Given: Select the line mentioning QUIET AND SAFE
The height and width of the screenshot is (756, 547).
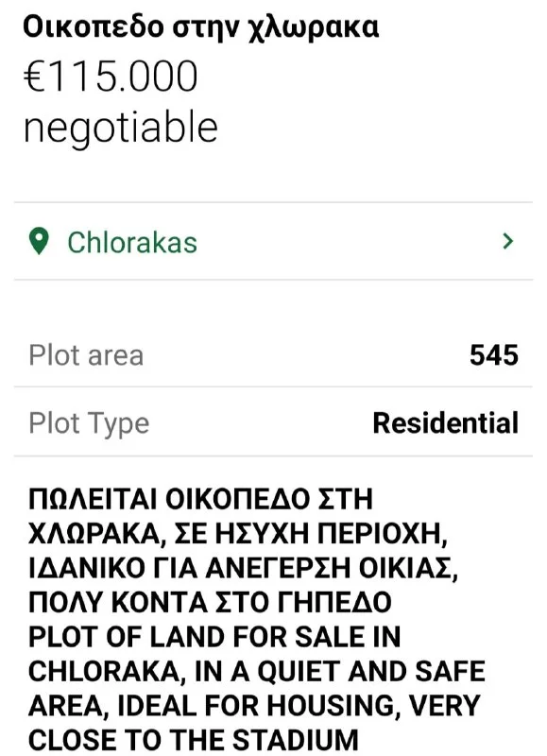Looking at the screenshot, I should coord(257,672).
